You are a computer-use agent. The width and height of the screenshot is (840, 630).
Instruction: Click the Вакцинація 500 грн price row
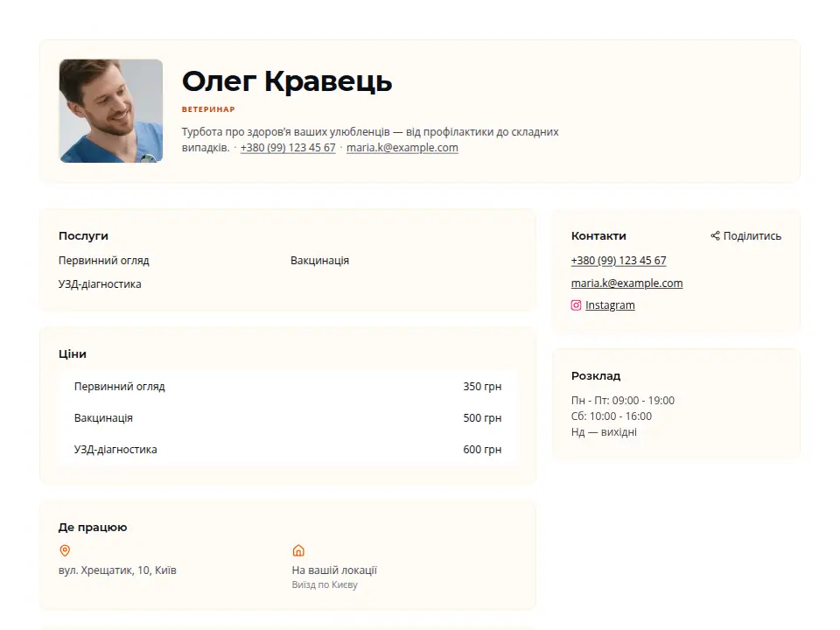[288, 418]
